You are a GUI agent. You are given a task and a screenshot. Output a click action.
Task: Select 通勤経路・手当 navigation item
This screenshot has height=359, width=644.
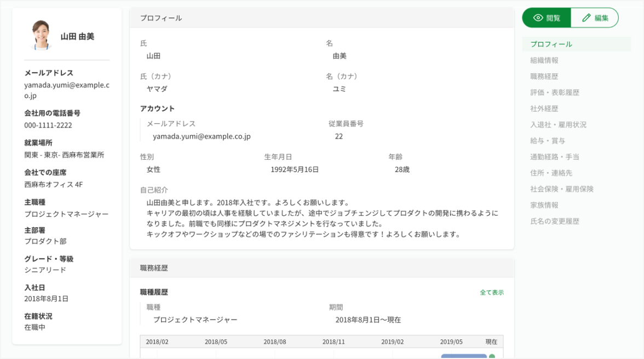click(554, 157)
